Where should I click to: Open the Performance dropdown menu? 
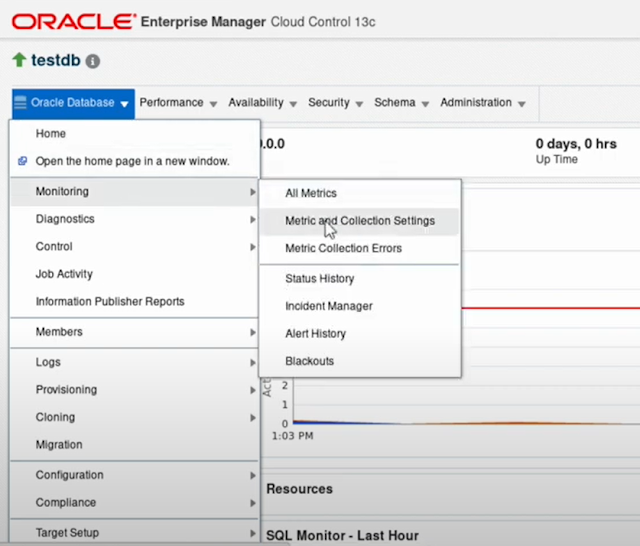coord(178,103)
